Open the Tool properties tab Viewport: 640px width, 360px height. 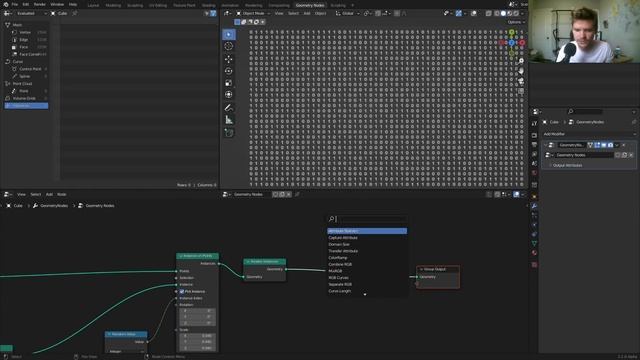coord(534,124)
